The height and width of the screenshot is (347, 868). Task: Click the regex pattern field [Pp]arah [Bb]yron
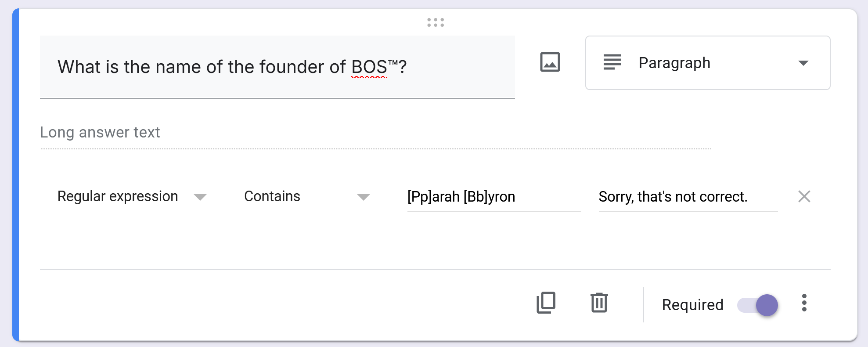494,197
